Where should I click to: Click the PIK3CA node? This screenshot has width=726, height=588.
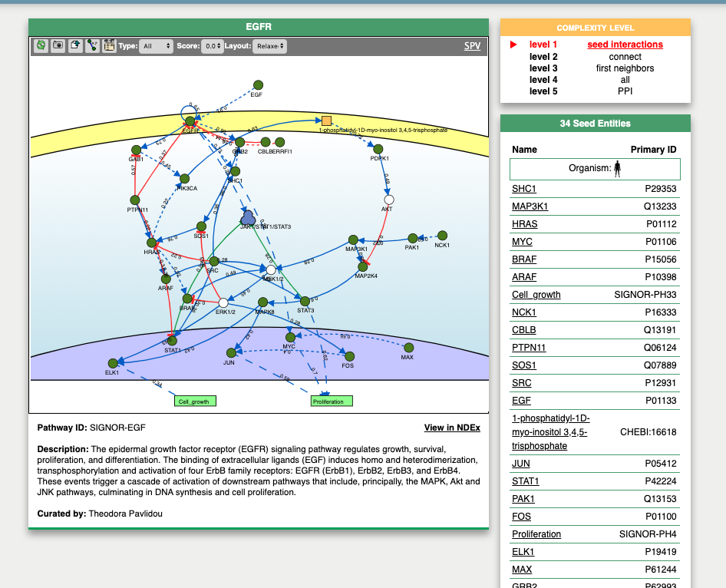pos(184,179)
